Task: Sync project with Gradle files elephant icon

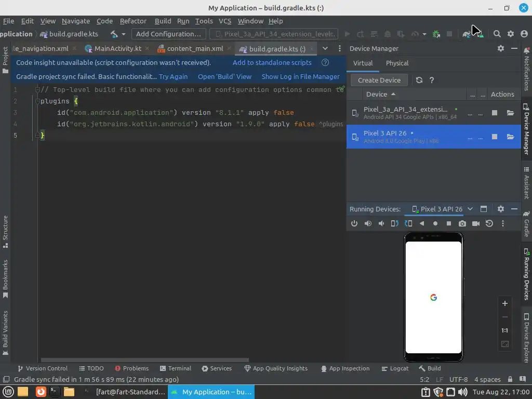Action: click(466, 34)
